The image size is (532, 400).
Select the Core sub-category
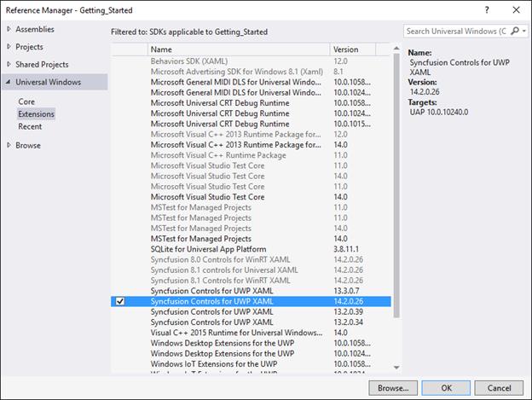click(26, 101)
